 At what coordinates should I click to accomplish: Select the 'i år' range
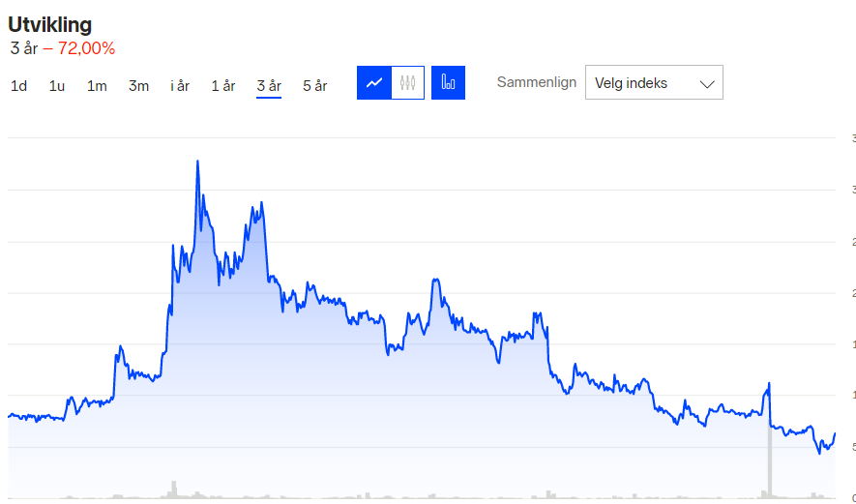point(180,86)
